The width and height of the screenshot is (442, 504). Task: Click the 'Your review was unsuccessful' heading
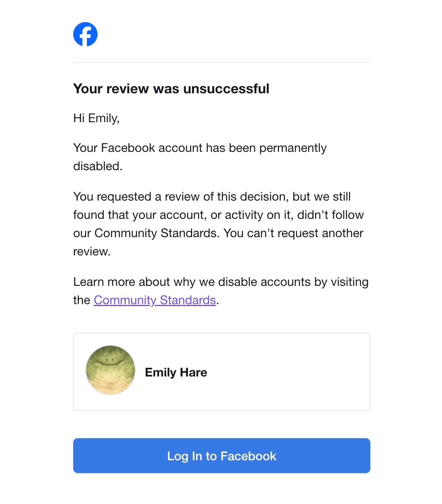[171, 89]
